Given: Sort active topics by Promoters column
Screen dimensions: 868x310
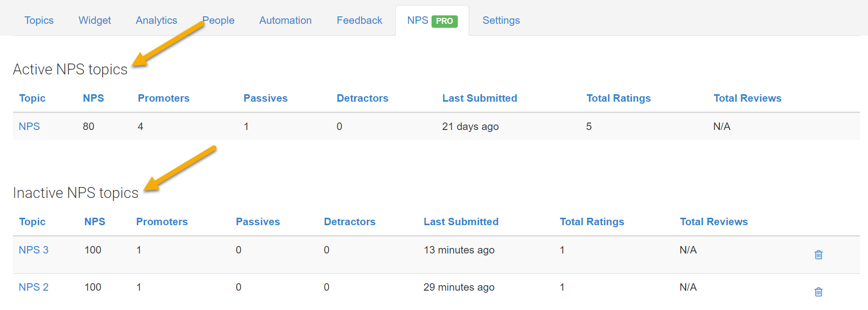Looking at the screenshot, I should [x=163, y=98].
